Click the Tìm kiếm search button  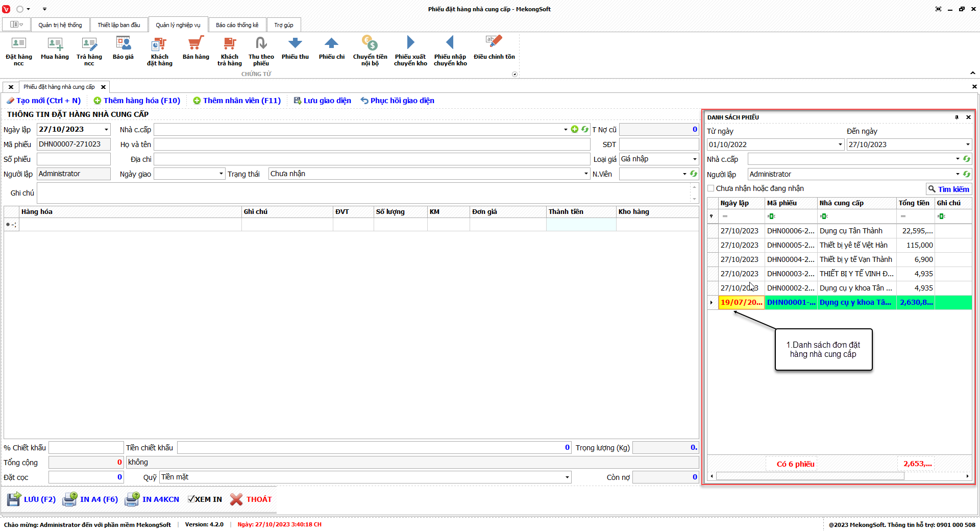coord(948,189)
